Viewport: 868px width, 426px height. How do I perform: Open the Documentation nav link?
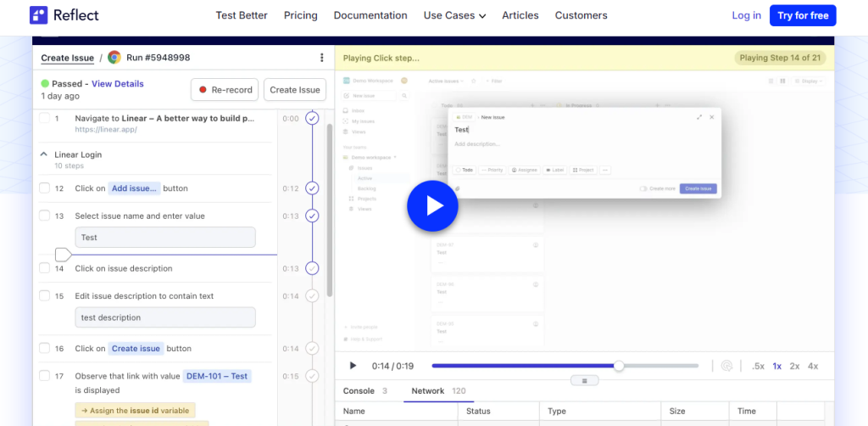pos(370,15)
